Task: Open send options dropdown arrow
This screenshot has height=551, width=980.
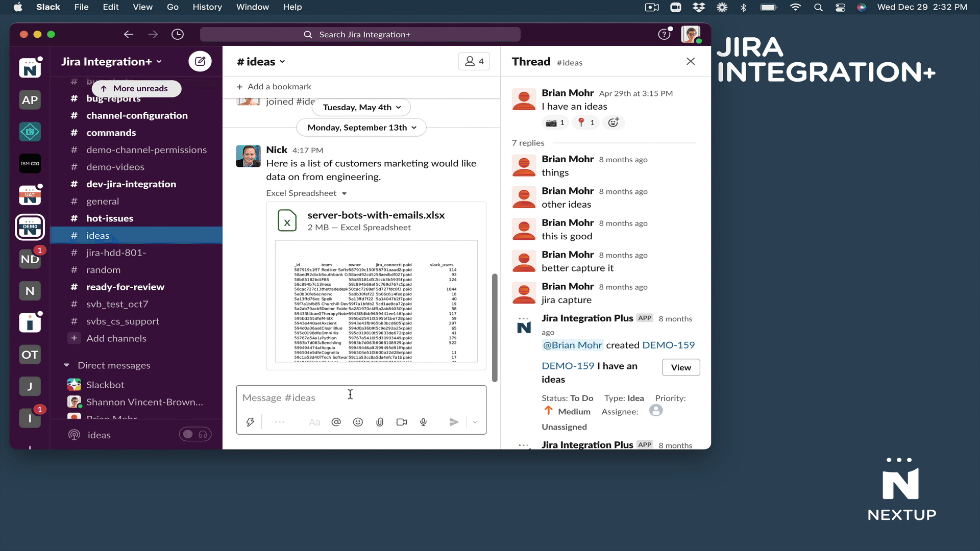Action: (x=475, y=422)
